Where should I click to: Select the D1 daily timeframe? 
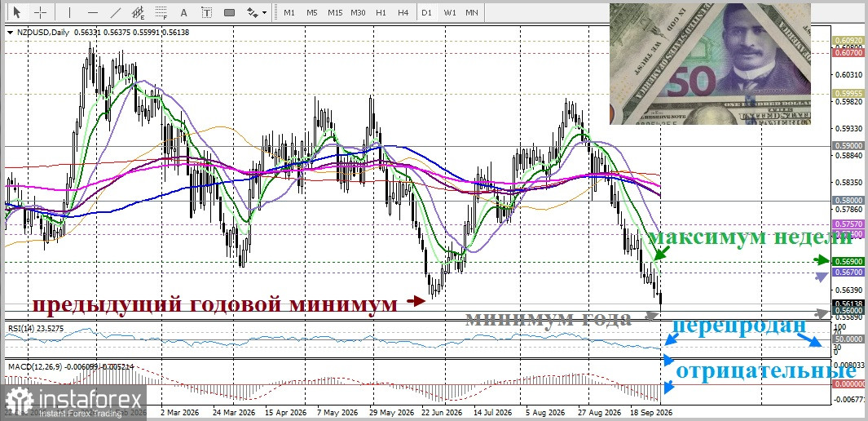coord(426,11)
